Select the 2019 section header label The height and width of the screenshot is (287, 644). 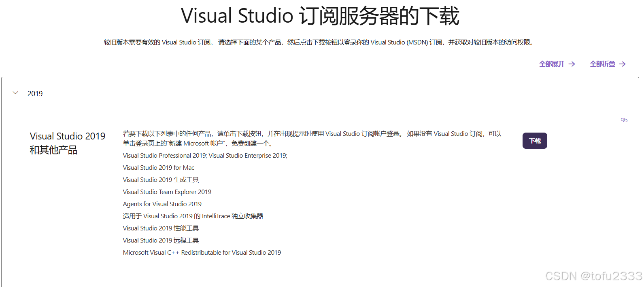35,94
